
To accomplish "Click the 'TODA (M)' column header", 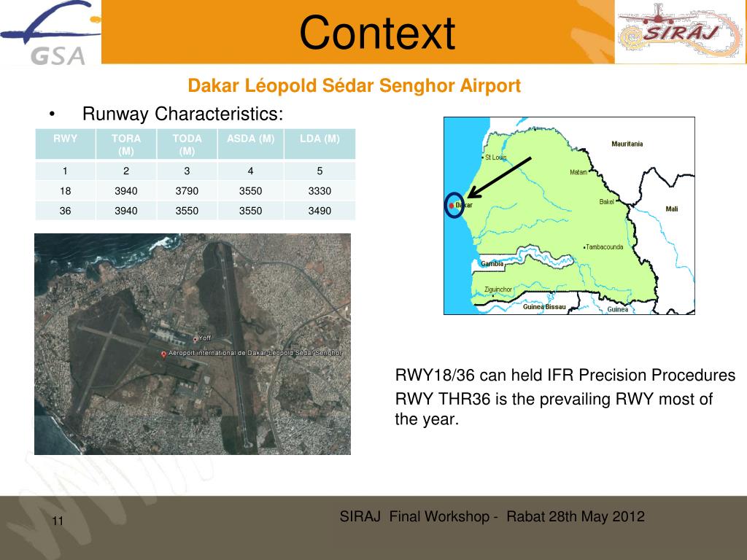I will click(187, 144).
